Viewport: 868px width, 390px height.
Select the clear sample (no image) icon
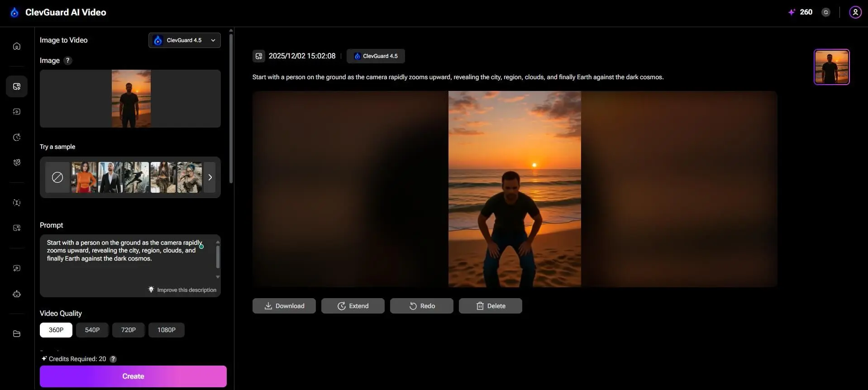coord(57,177)
